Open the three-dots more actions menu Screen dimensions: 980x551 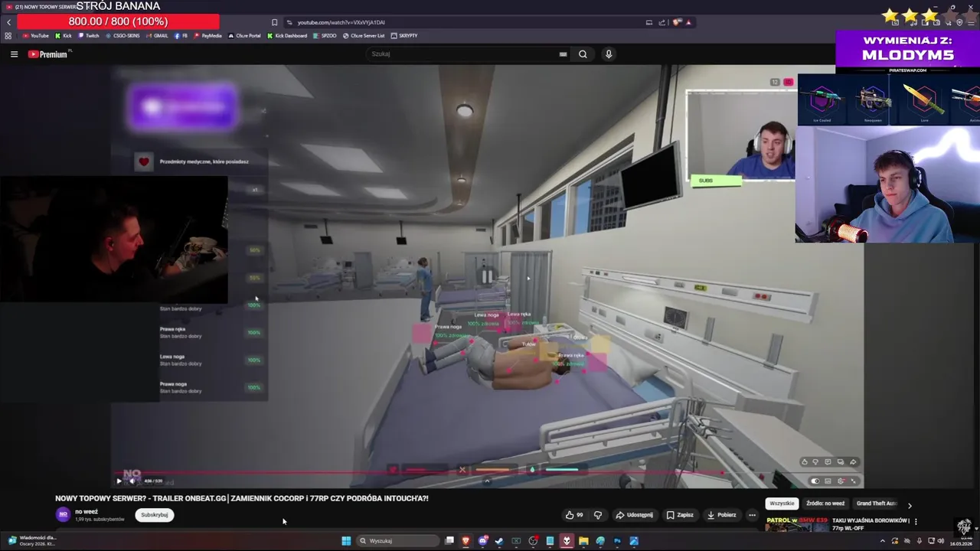click(752, 515)
